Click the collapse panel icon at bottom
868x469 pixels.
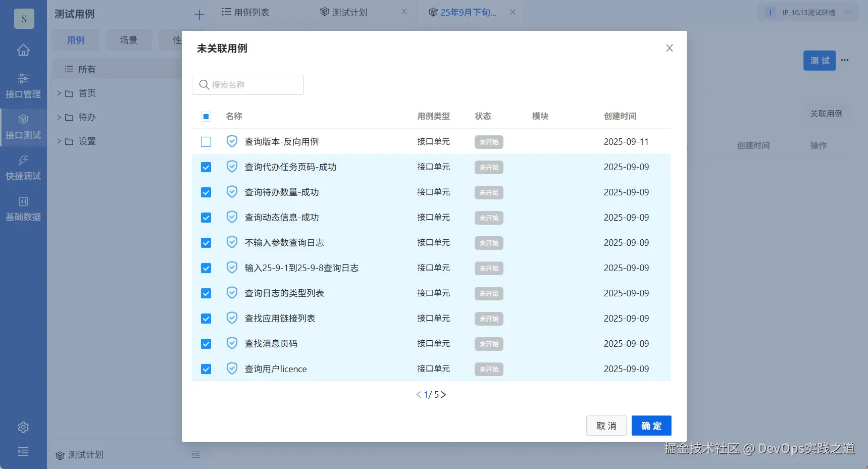coord(196,454)
